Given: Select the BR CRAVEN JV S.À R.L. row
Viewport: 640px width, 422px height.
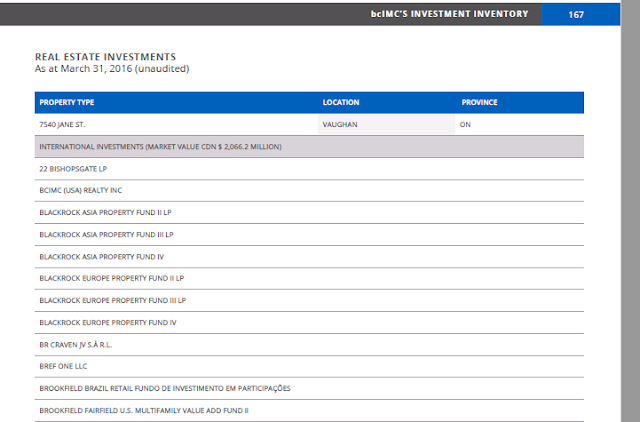Looking at the screenshot, I should [x=309, y=344].
